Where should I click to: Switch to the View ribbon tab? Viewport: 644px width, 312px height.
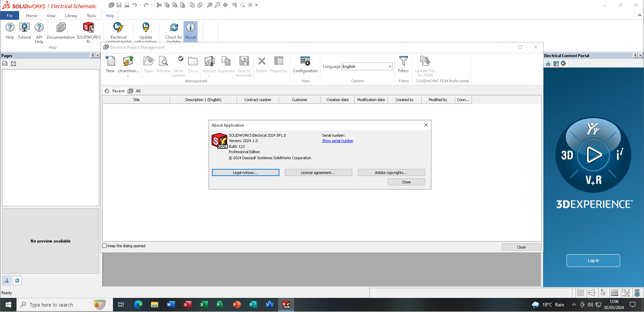click(51, 16)
